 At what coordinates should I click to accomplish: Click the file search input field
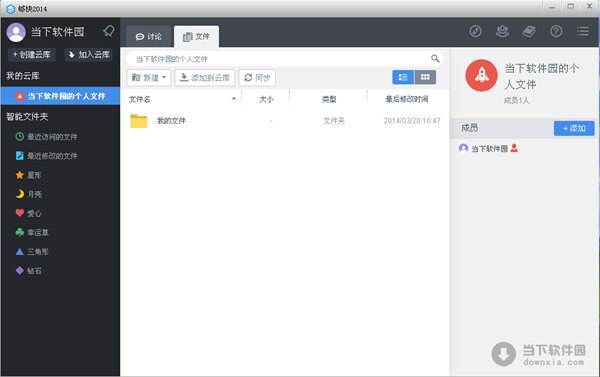pyautogui.click(x=279, y=59)
